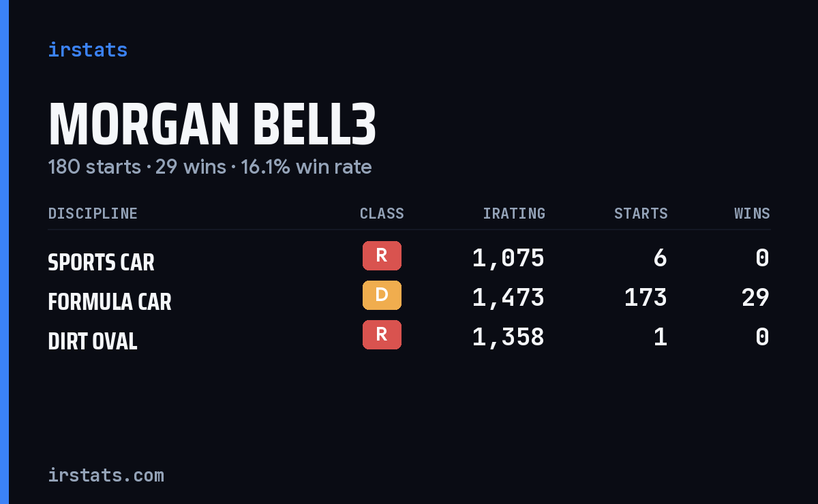
Task: Sort by the Starts column header
Action: (641, 214)
